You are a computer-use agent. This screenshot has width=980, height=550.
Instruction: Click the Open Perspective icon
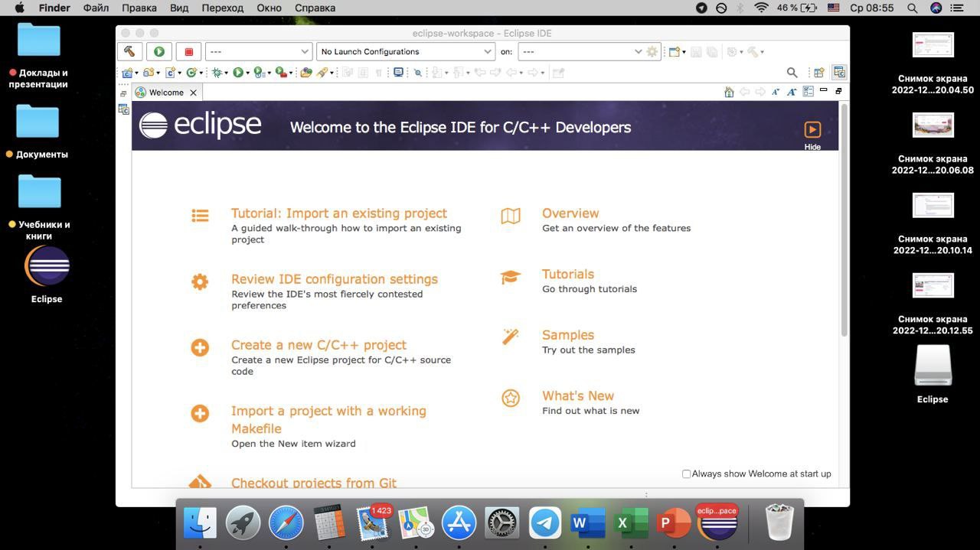coord(818,73)
